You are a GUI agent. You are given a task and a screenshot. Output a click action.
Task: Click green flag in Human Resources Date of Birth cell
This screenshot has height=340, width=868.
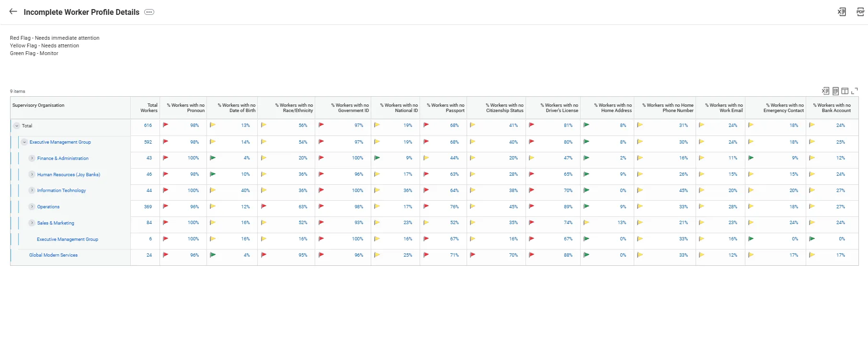point(213,174)
